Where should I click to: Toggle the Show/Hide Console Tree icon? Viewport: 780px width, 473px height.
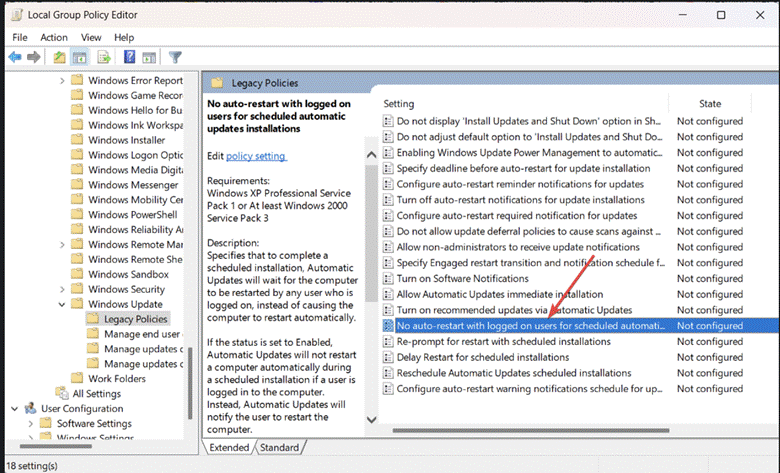coord(80,57)
